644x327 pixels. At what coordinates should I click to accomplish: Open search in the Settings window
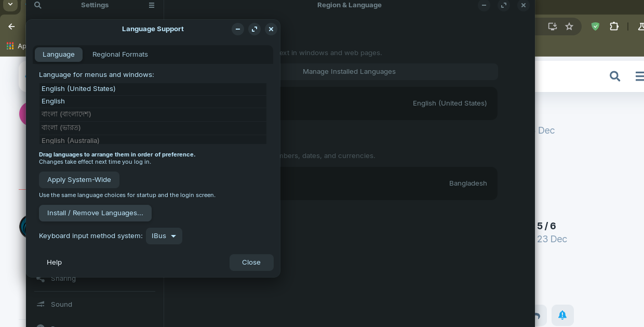[x=37, y=5]
